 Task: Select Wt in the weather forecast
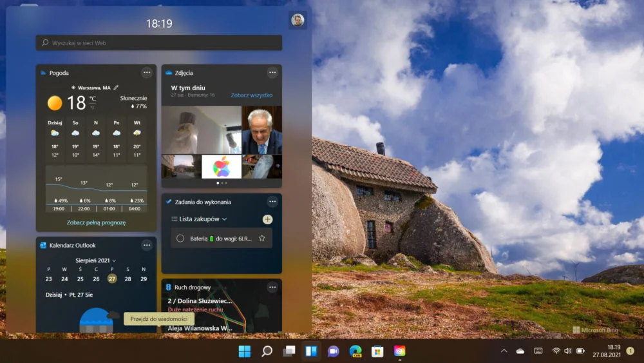(x=137, y=139)
